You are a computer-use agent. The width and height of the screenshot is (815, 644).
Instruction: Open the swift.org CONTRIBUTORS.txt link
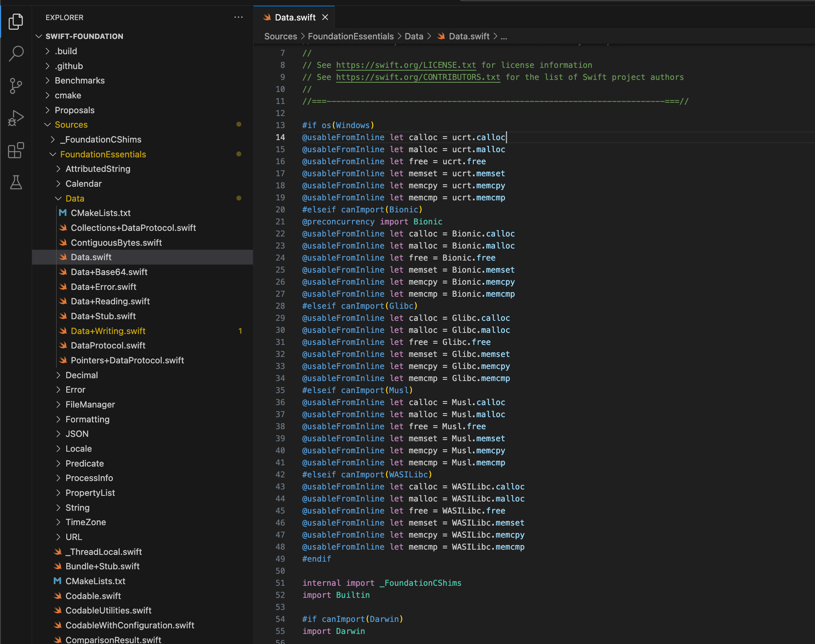pyautogui.click(x=418, y=77)
